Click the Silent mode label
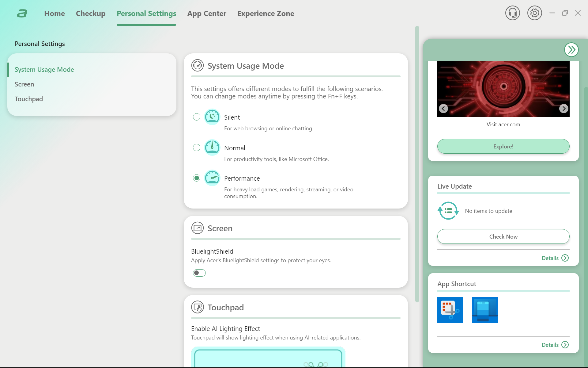 [232, 117]
